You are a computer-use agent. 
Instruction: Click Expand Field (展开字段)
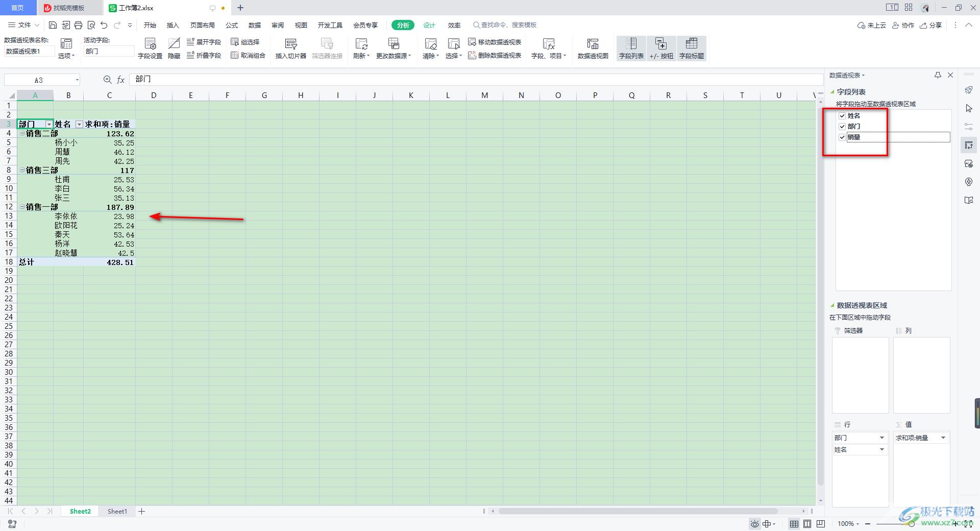(204, 42)
